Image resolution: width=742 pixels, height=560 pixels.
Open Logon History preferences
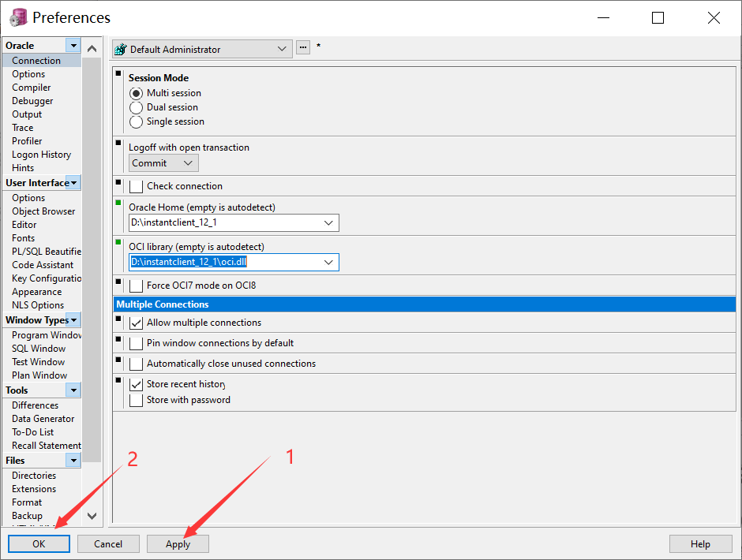[42, 155]
